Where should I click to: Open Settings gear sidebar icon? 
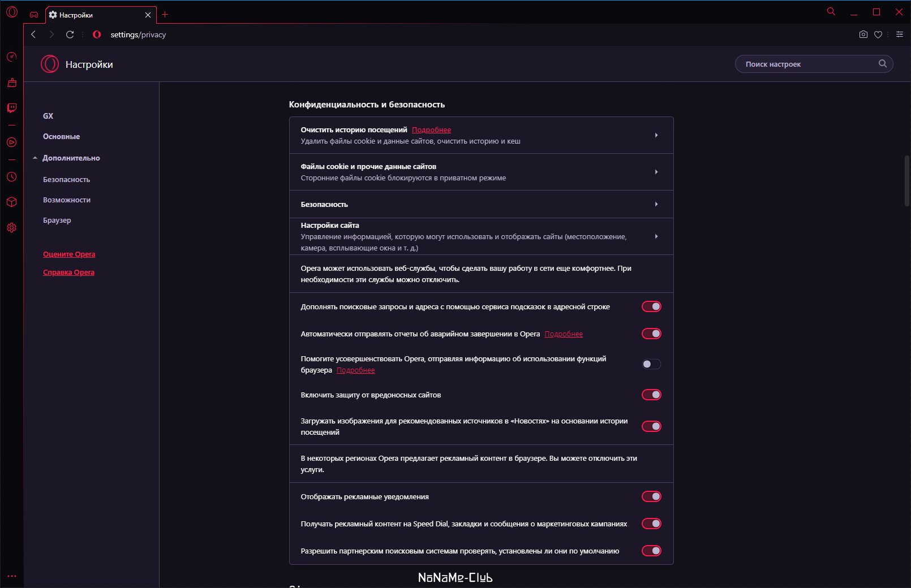[12, 227]
